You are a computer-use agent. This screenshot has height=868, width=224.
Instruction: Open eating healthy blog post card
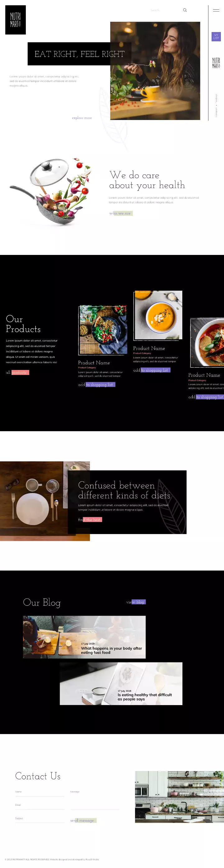coord(121,683)
